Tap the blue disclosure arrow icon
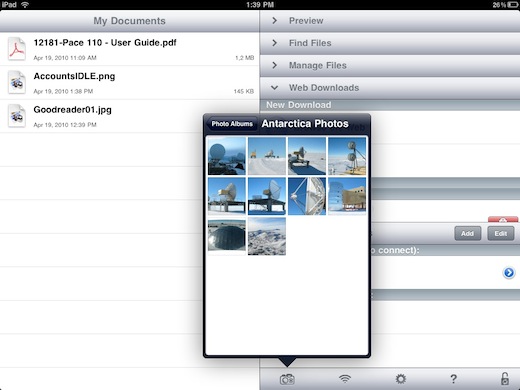Screen dimensions: 520x390 (x=509, y=273)
